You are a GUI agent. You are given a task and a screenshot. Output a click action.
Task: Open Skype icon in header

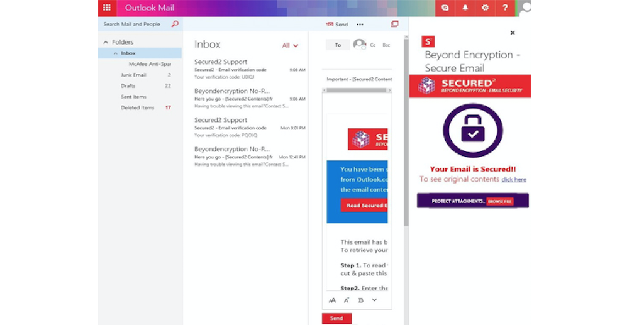[x=445, y=8]
